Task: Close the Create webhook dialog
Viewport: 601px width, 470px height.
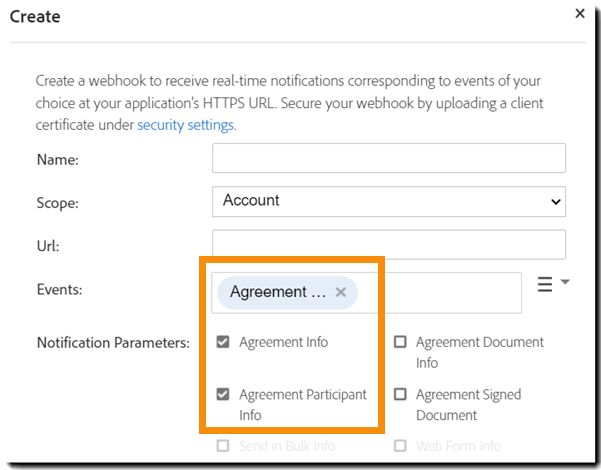Action: [580, 13]
